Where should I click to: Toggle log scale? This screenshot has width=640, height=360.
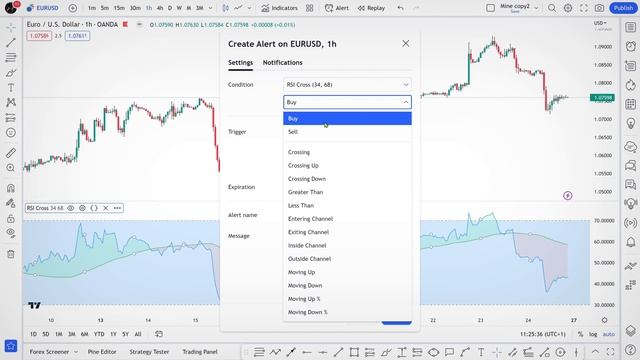593,334
